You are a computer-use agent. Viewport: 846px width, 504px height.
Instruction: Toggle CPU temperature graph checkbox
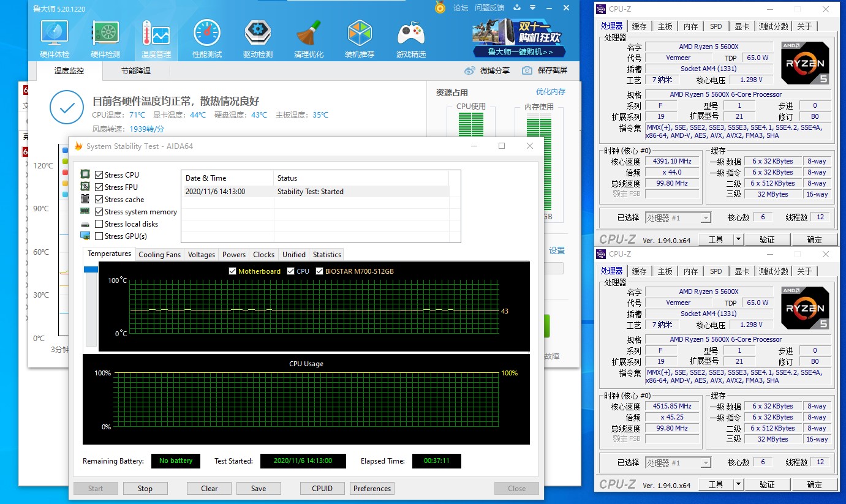click(290, 271)
